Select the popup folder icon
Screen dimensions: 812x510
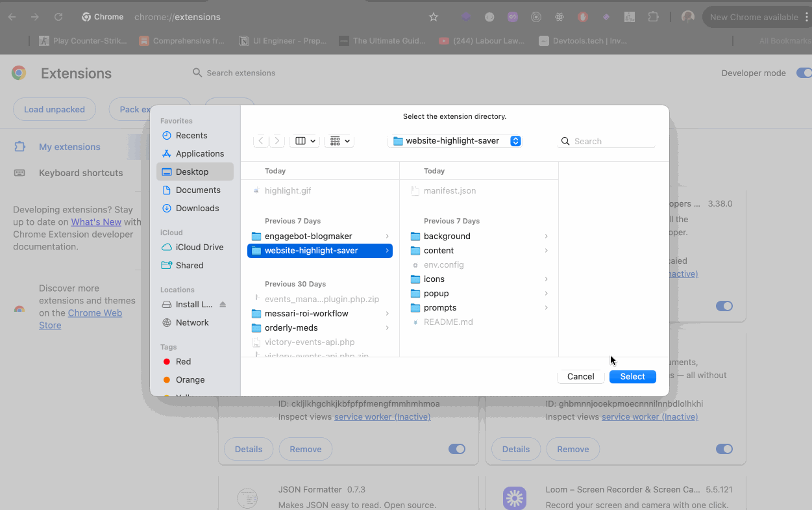[415, 294]
